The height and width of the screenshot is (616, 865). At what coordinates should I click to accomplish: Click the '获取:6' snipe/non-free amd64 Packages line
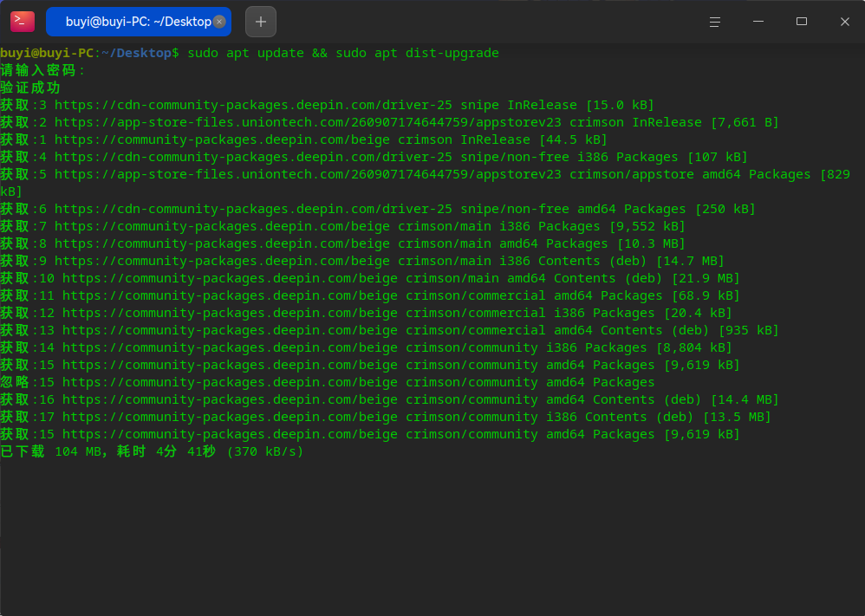pyautogui.click(x=378, y=209)
